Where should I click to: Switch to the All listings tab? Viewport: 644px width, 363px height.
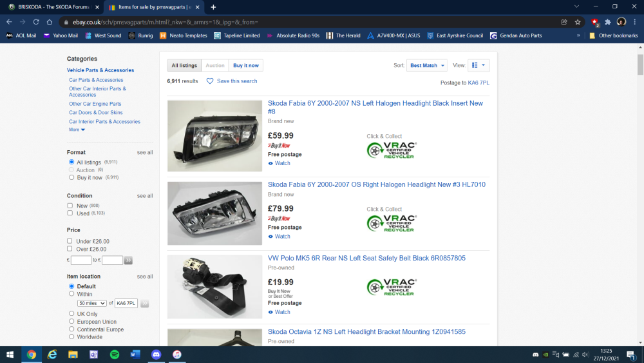[x=184, y=65]
